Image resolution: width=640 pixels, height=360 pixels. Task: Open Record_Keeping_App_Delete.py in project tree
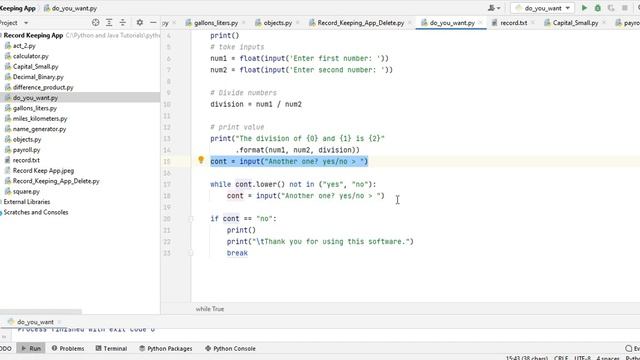tap(56, 181)
